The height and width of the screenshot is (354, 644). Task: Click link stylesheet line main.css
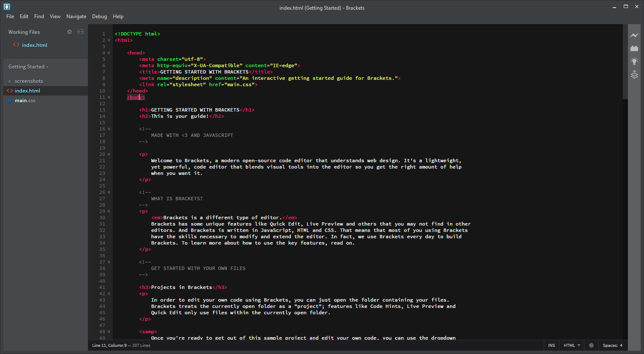click(x=198, y=84)
